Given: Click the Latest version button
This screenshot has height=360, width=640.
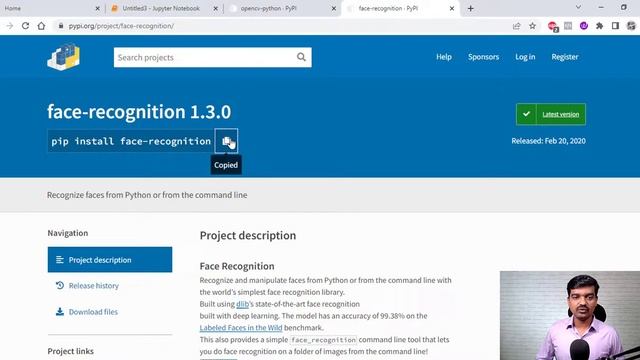Looking at the screenshot, I should (551, 114).
